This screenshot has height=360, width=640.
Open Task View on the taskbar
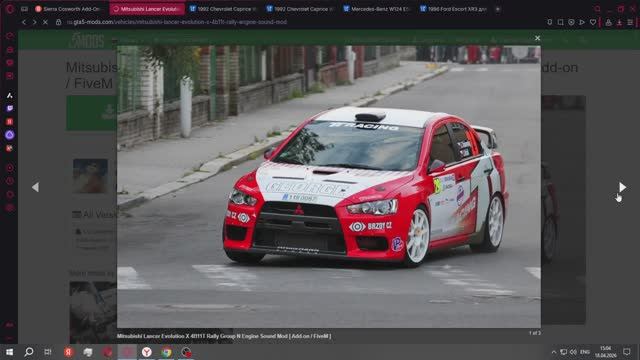48,352
